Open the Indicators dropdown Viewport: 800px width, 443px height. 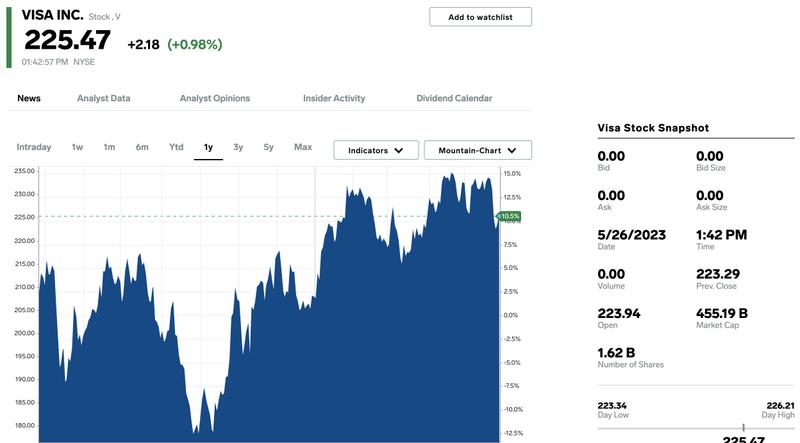pos(376,150)
